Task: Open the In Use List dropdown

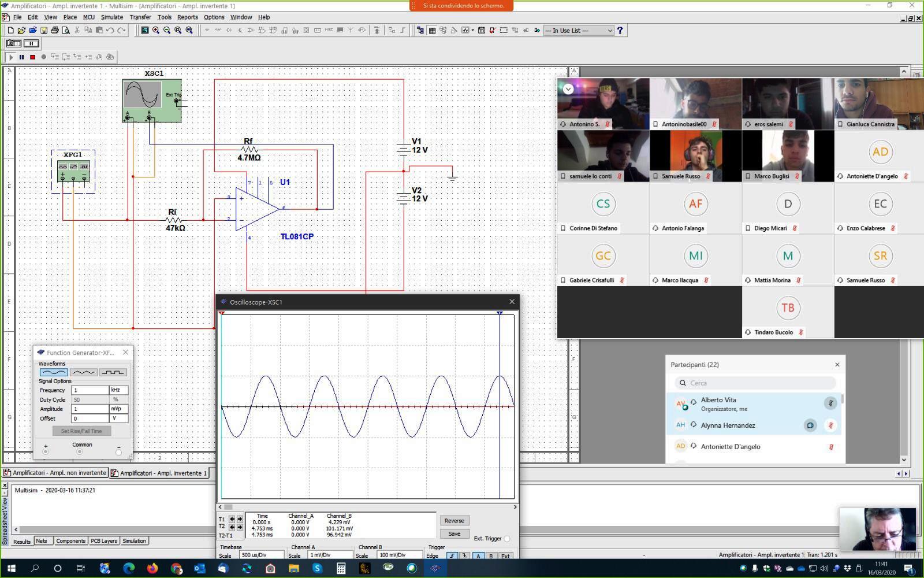Action: pyautogui.click(x=579, y=31)
